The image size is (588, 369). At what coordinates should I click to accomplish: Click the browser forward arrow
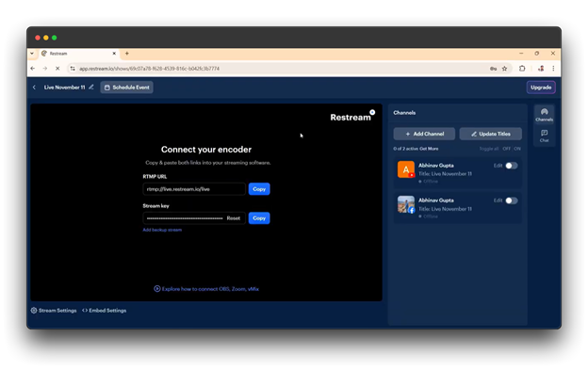click(x=45, y=69)
